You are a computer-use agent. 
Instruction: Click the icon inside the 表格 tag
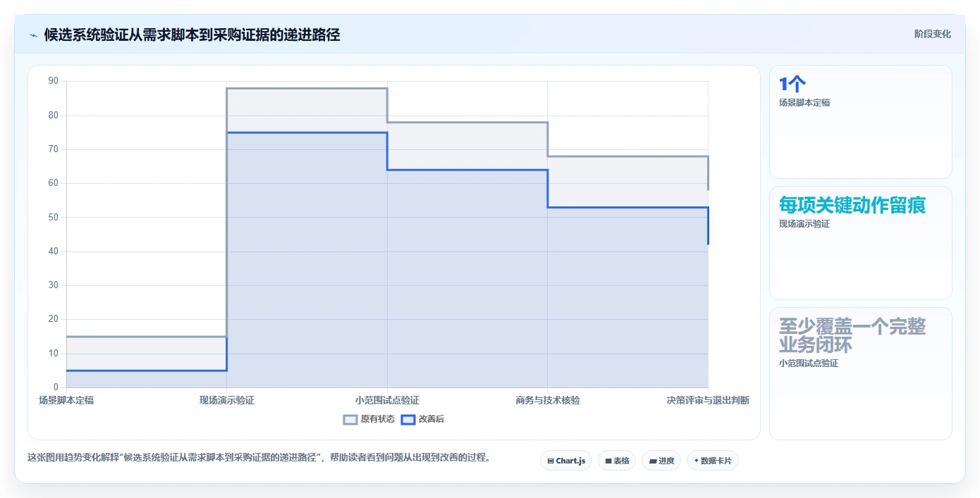point(608,461)
